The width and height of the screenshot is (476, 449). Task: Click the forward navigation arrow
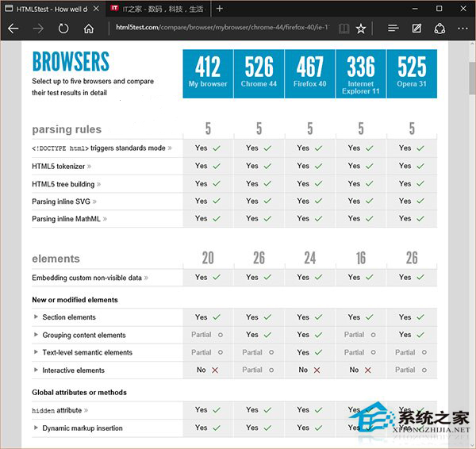[x=38, y=29]
